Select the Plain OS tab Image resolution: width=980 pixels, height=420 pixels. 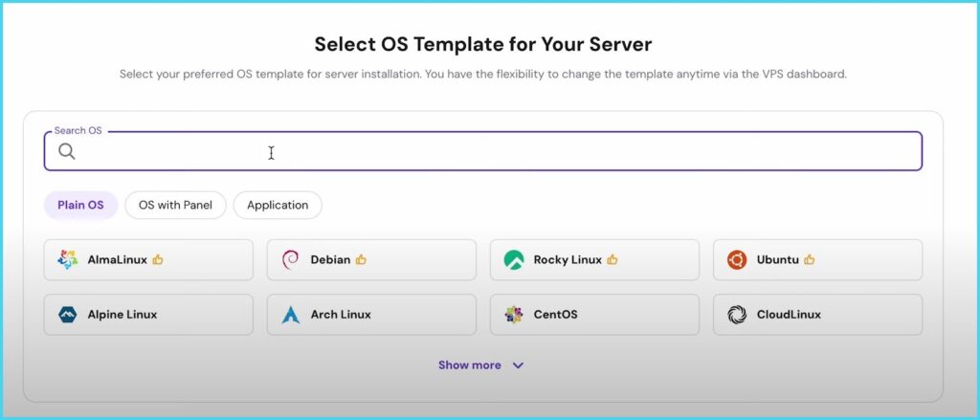tap(80, 205)
